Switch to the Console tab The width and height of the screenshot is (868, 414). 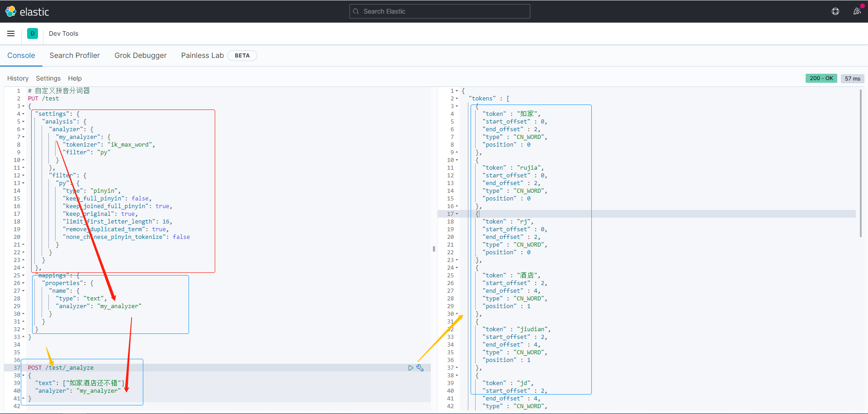21,55
